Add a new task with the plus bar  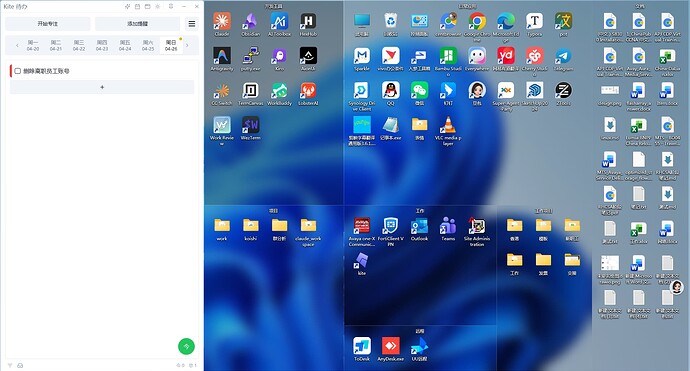pos(102,87)
